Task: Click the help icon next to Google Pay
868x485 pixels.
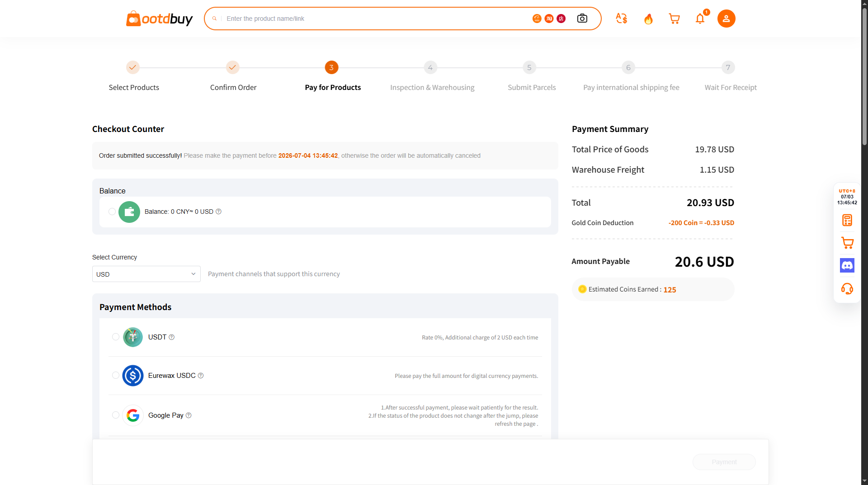Action: click(x=189, y=415)
